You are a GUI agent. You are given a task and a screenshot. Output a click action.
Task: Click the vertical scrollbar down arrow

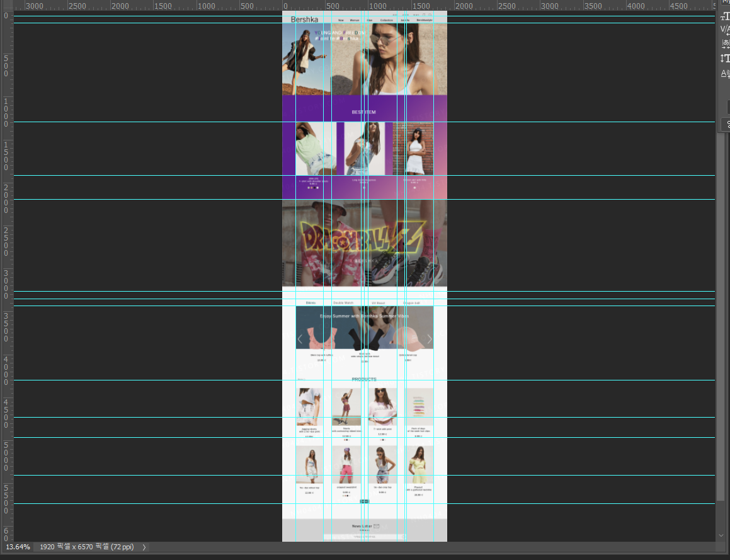721,535
